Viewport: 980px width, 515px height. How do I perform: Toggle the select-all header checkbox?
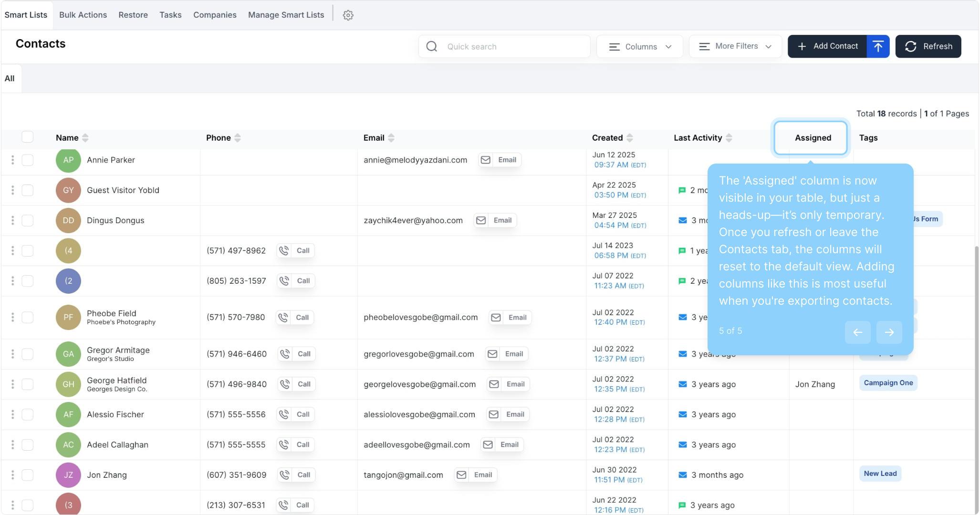tap(28, 137)
